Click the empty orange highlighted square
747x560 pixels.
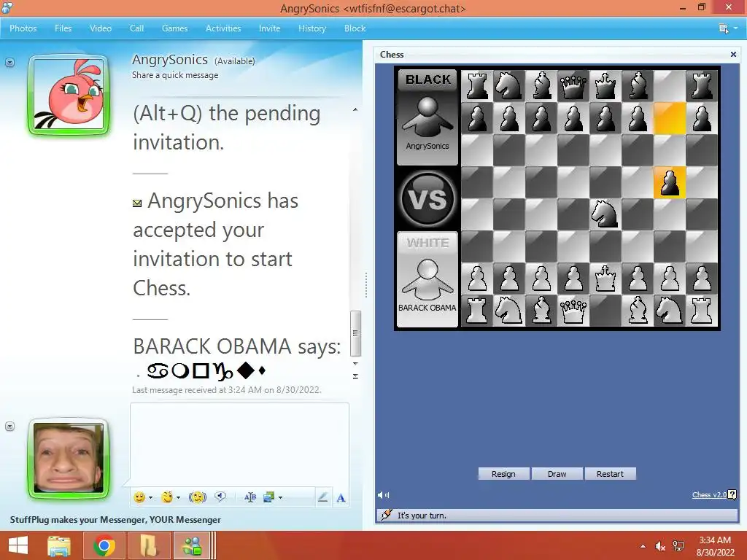point(670,118)
